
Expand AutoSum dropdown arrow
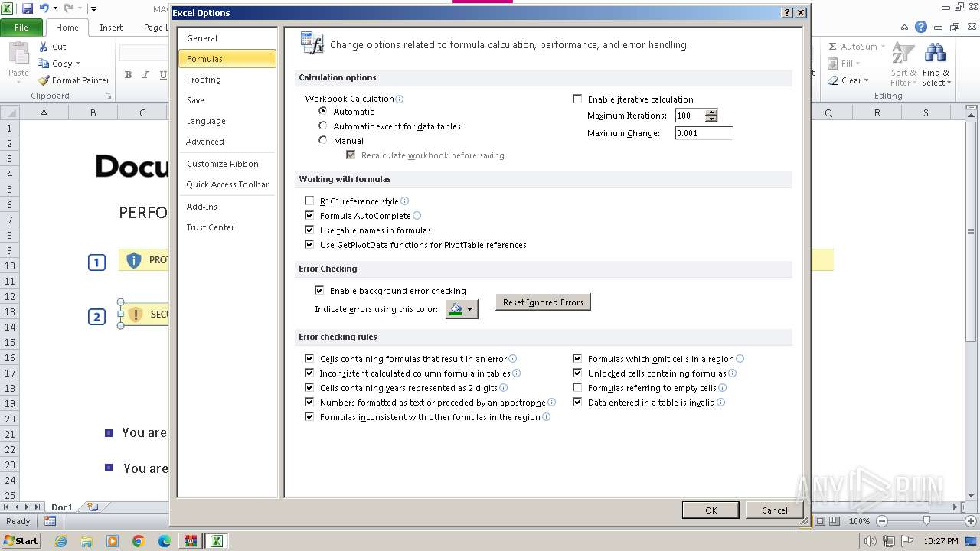click(x=883, y=47)
